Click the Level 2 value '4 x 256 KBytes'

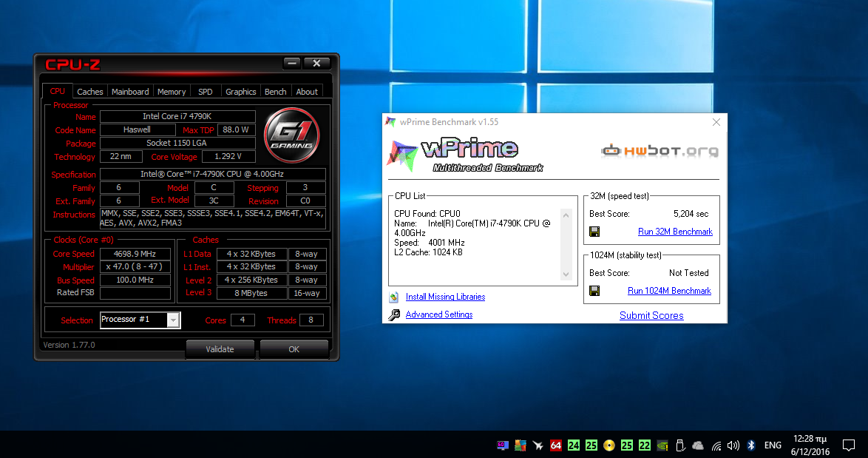(x=251, y=280)
